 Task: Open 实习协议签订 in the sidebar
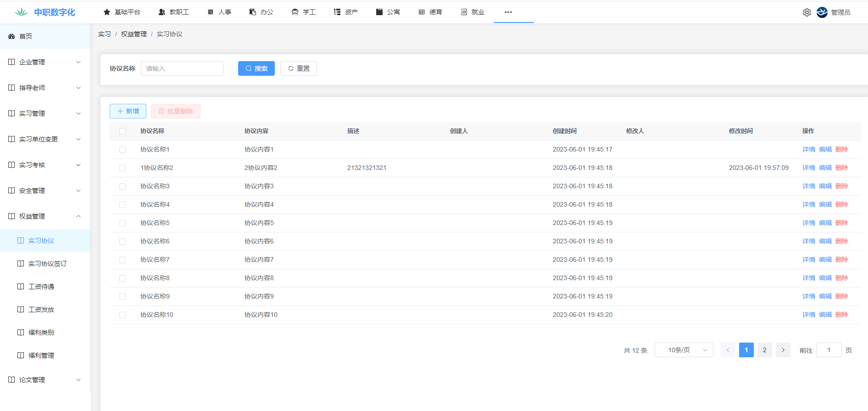[47, 264]
